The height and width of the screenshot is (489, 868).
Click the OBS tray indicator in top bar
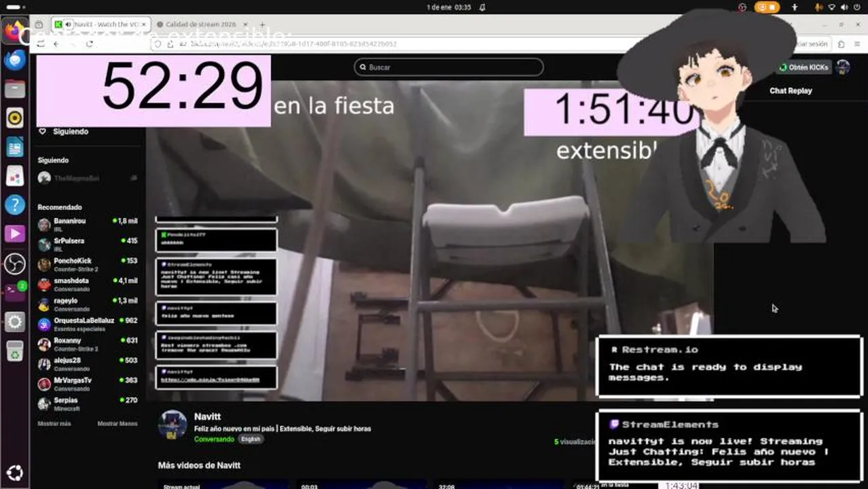[x=742, y=7]
